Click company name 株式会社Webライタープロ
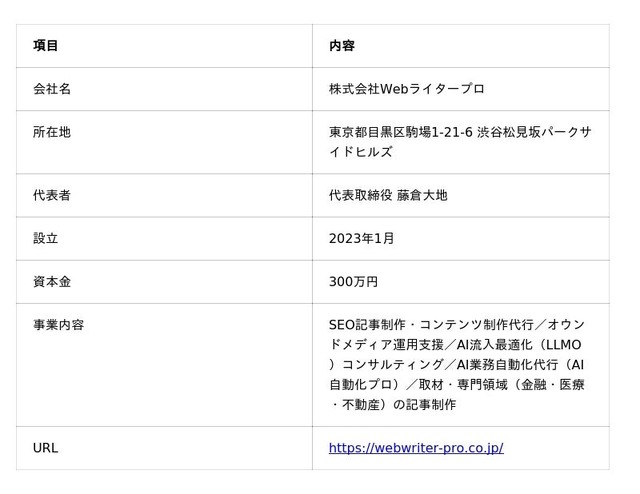The height and width of the screenshot is (494, 640). click(x=407, y=89)
